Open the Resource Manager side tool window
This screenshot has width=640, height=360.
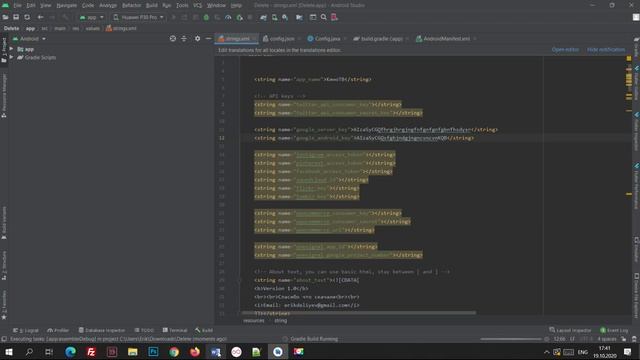point(4,96)
